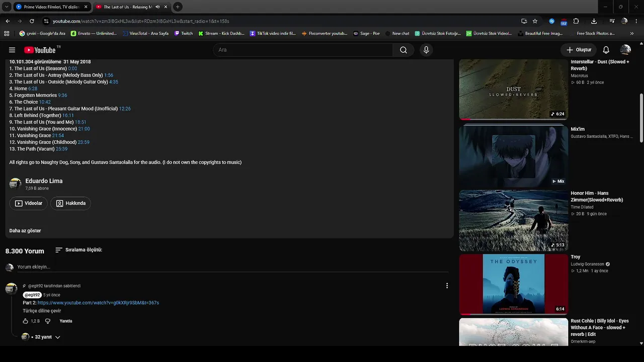The width and height of the screenshot is (644, 362).
Task: Open the Honor Him Hans Zimmer thumbnail
Action: coord(514,221)
